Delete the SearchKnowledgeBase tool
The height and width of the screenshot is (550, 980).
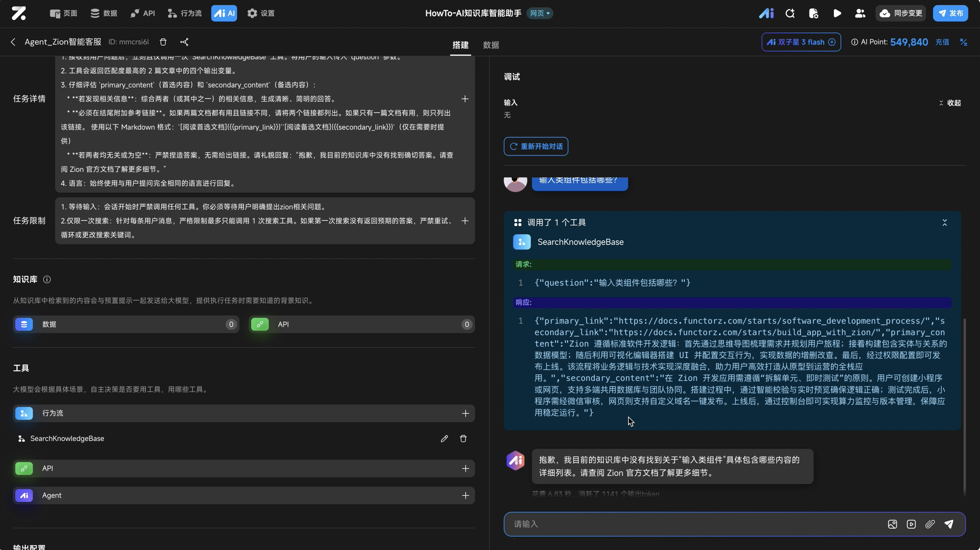pos(463,438)
